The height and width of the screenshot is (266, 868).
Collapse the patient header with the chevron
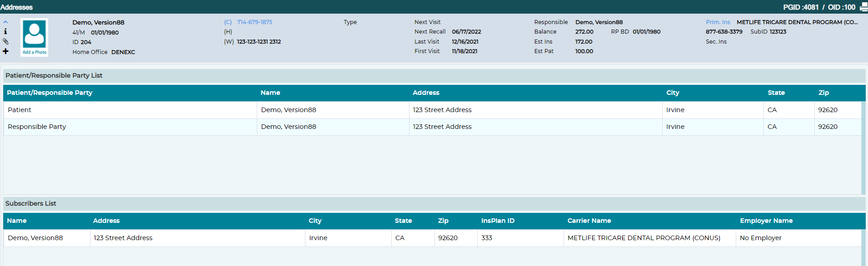point(5,22)
